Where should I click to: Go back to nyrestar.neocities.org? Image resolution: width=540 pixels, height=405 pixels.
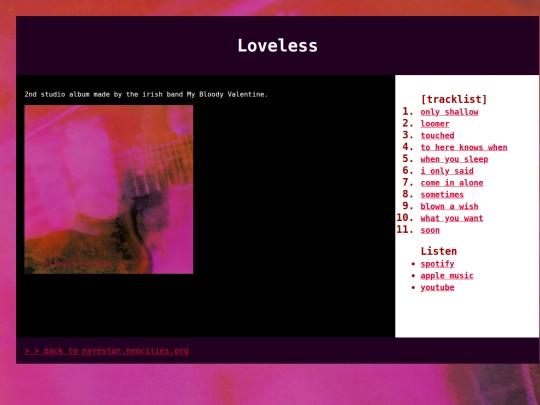106,351
